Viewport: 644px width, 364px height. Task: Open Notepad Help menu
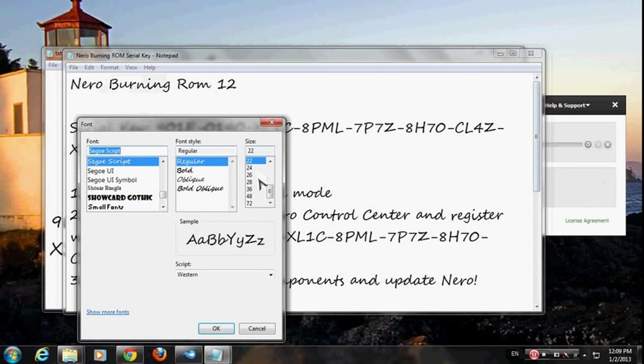(x=150, y=67)
